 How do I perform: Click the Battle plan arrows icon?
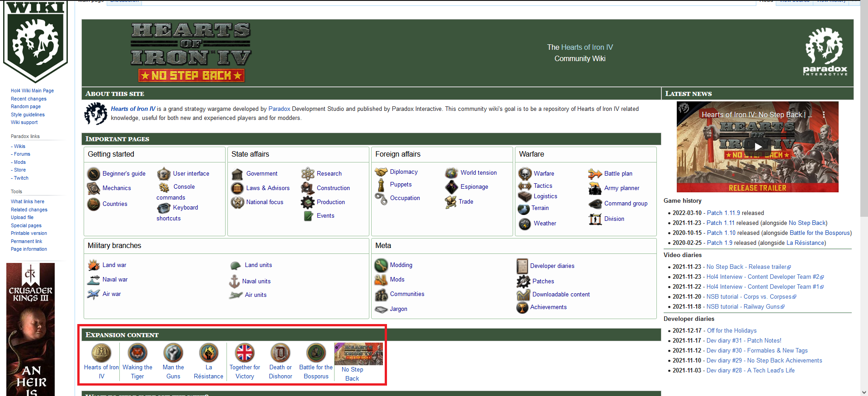(x=595, y=174)
